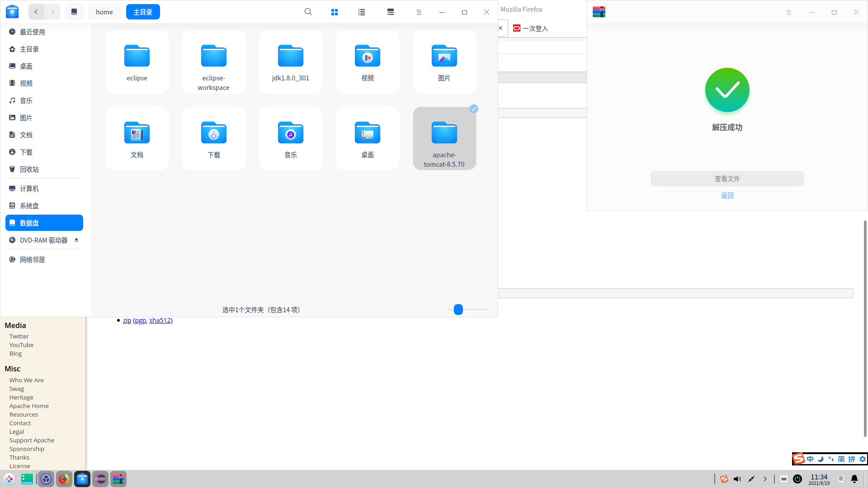
Task: Toggle Sogou Chinese/English input mode
Action: pos(810,459)
